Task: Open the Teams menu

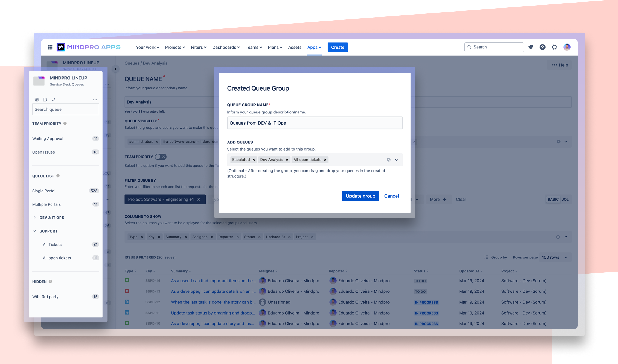Action: click(254, 47)
